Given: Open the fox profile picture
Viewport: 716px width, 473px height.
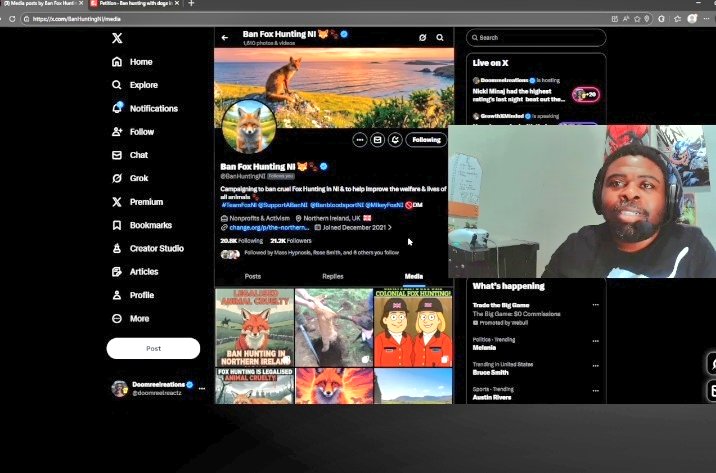Looking at the screenshot, I should (249, 127).
